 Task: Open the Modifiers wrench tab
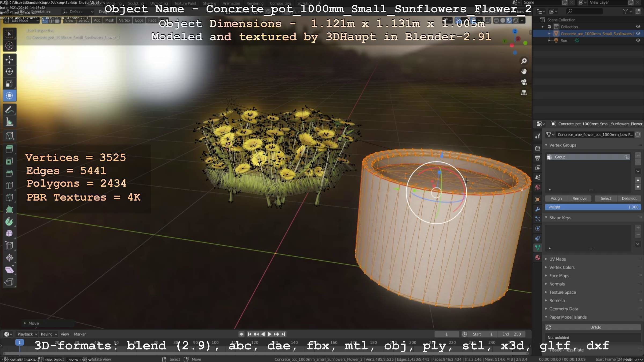538,209
